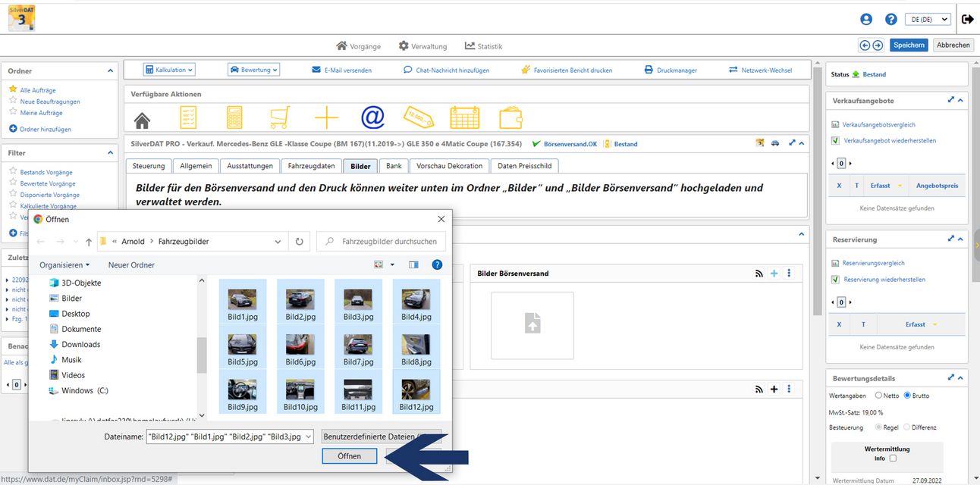Expand the Bewertung dropdown
Screen dimensions: 980x485
pos(253,70)
